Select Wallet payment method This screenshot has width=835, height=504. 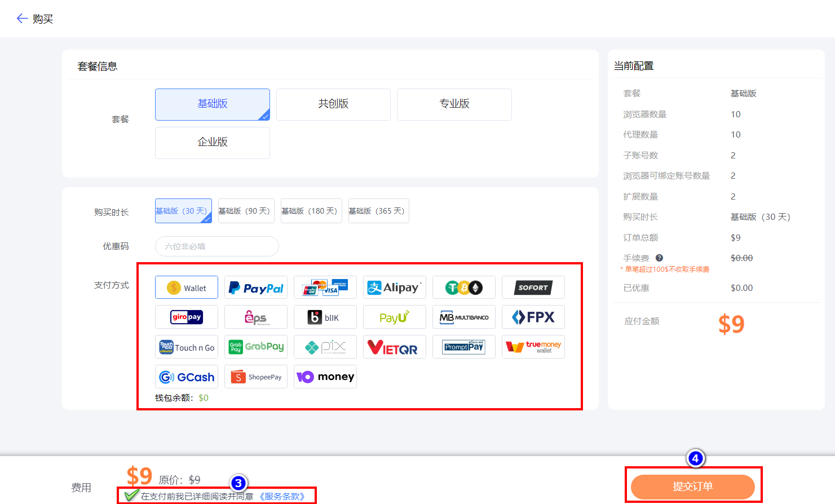pos(187,288)
